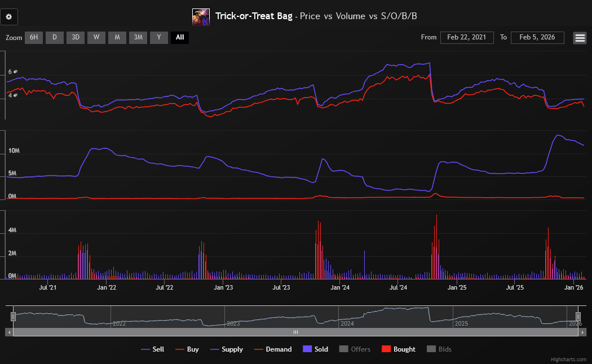
Task: Click the Jan '26 x-axis label
Action: [573, 287]
